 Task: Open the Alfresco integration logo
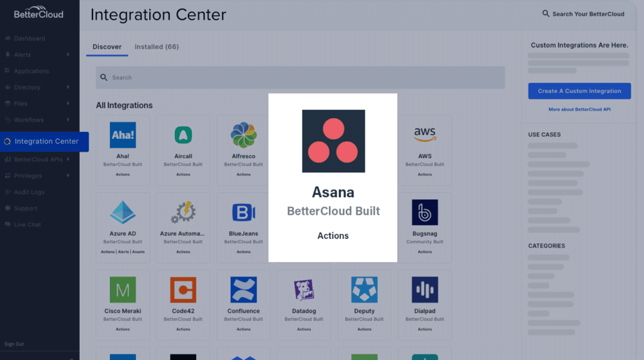[243, 135]
